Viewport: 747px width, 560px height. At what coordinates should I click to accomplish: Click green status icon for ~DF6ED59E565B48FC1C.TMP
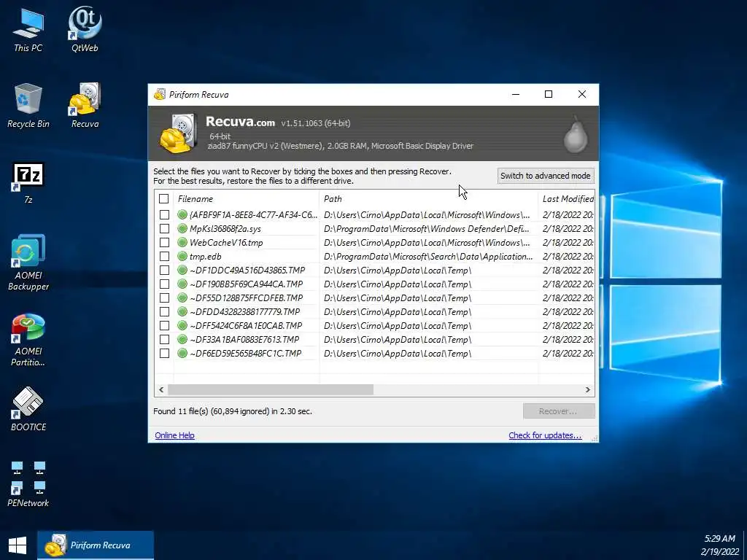(182, 353)
